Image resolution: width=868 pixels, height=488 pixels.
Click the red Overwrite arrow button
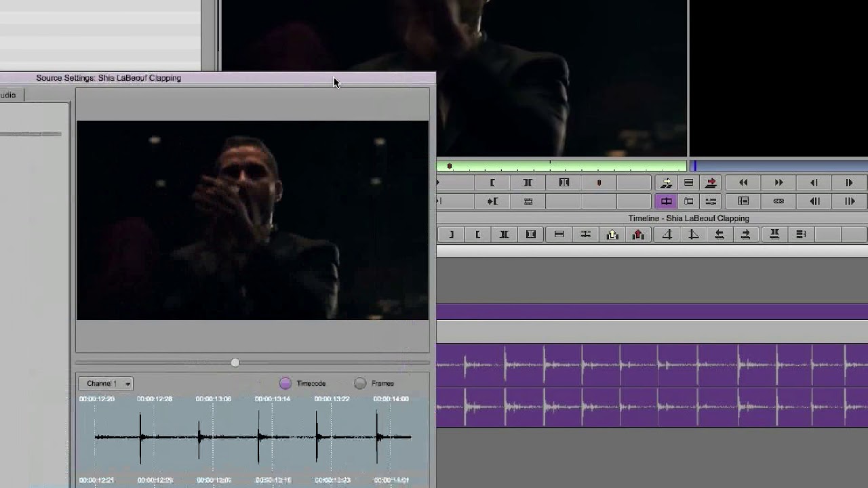pos(711,183)
